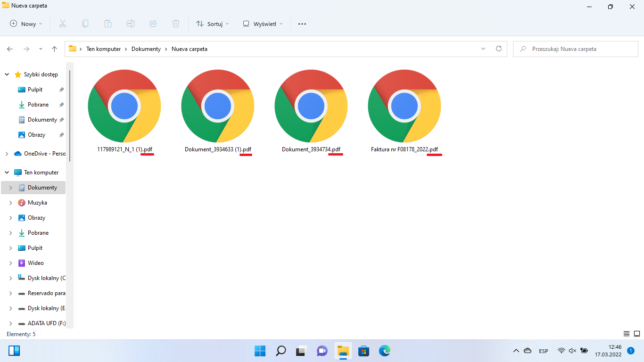
Task: Select file Faktura nr F08178_2022.pdf
Action: coord(405,111)
